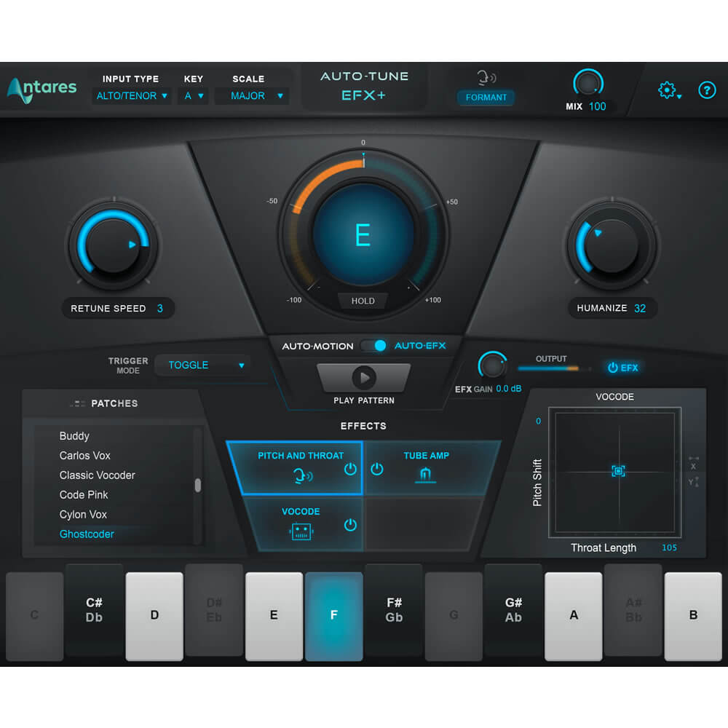
Task: Open the settings gear menu
Action: tap(667, 89)
